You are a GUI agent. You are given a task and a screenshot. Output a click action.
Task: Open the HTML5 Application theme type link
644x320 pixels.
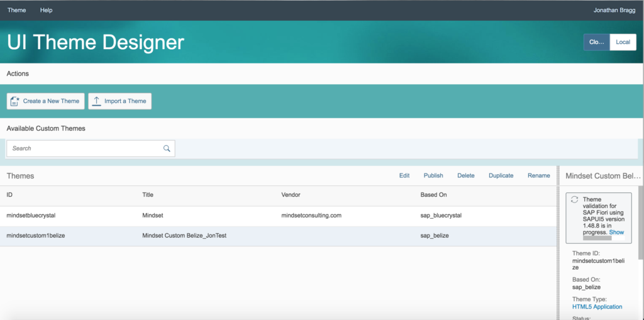coord(597,306)
